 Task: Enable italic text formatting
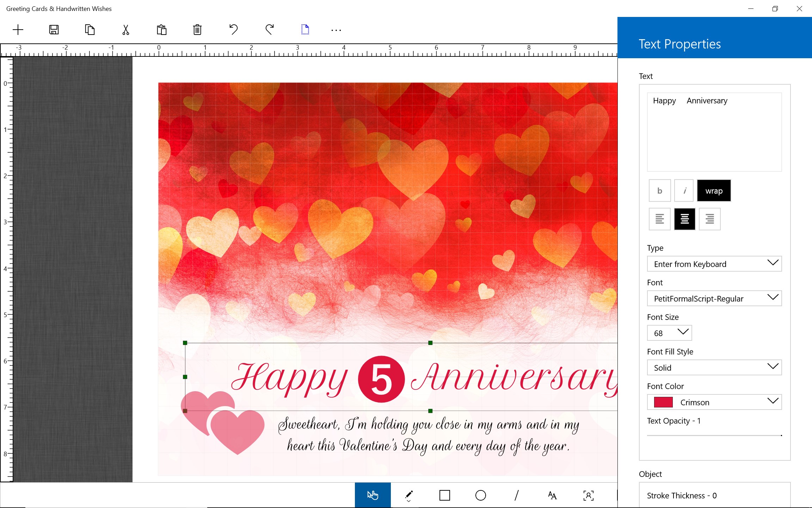(x=684, y=190)
